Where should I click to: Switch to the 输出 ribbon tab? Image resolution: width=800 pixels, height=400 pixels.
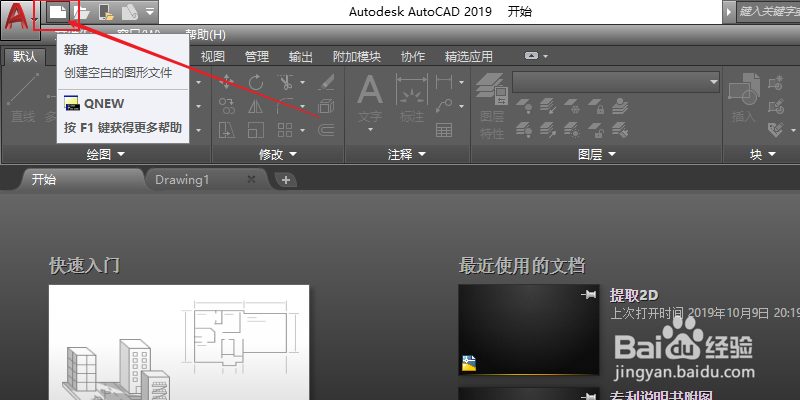pyautogui.click(x=301, y=57)
